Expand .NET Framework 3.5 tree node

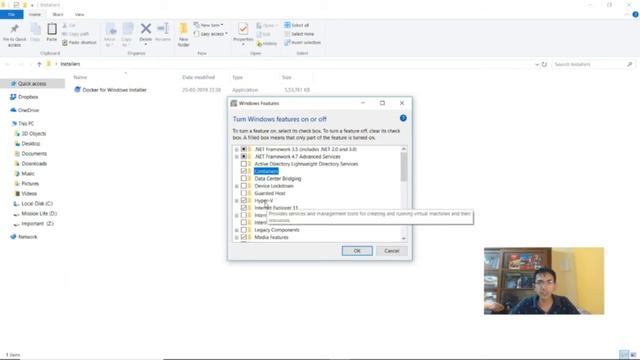[x=236, y=149]
